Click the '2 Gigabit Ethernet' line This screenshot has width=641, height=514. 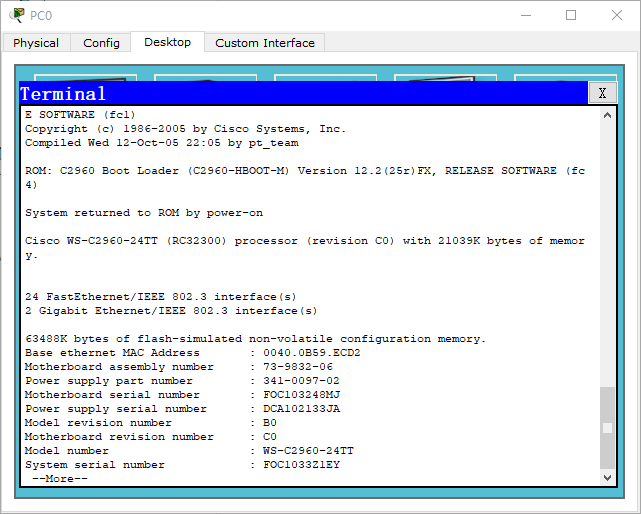tap(171, 311)
